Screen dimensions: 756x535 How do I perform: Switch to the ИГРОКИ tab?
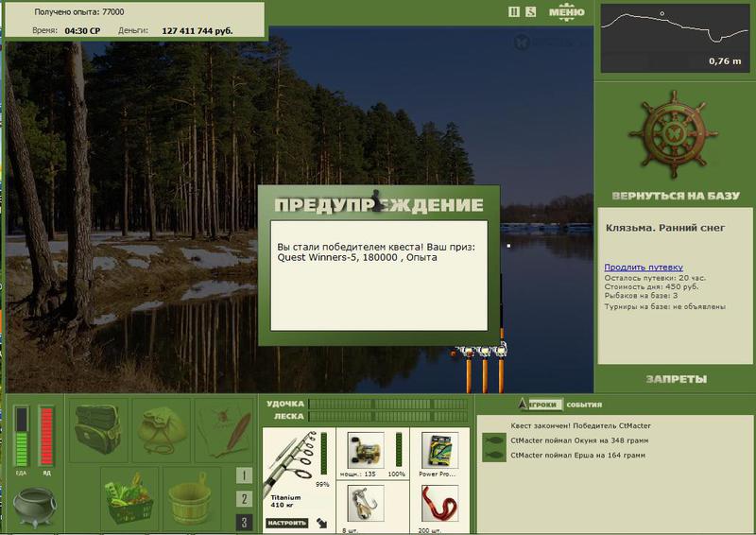tap(544, 405)
